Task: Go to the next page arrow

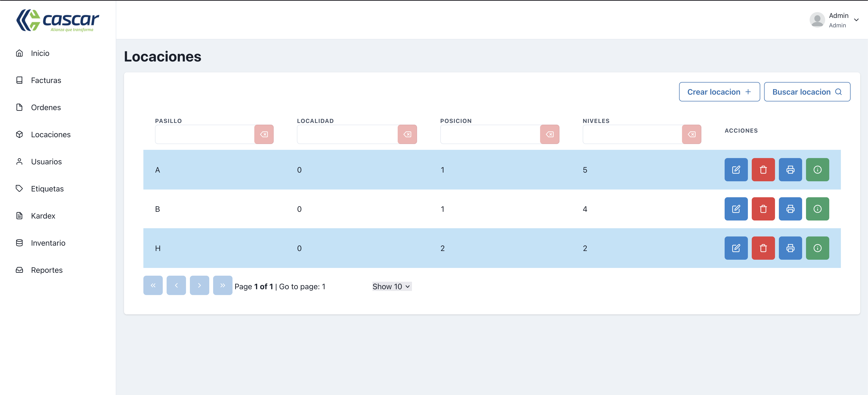Action: (x=199, y=285)
